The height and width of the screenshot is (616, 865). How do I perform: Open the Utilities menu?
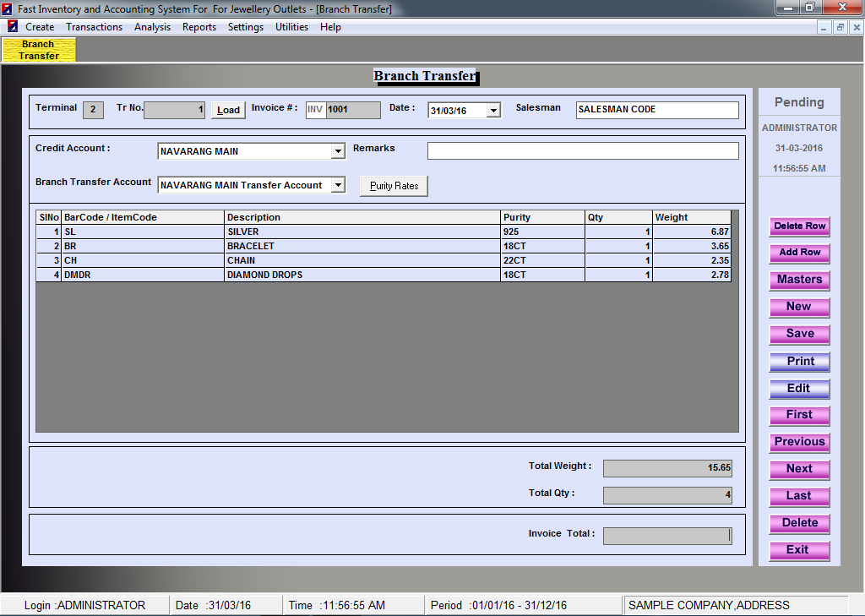(291, 27)
